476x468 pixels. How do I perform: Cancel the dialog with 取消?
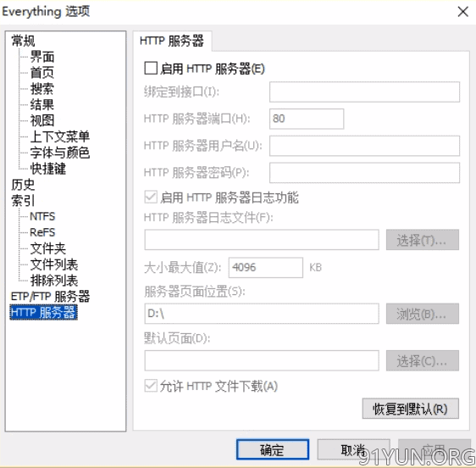pyautogui.click(x=353, y=449)
